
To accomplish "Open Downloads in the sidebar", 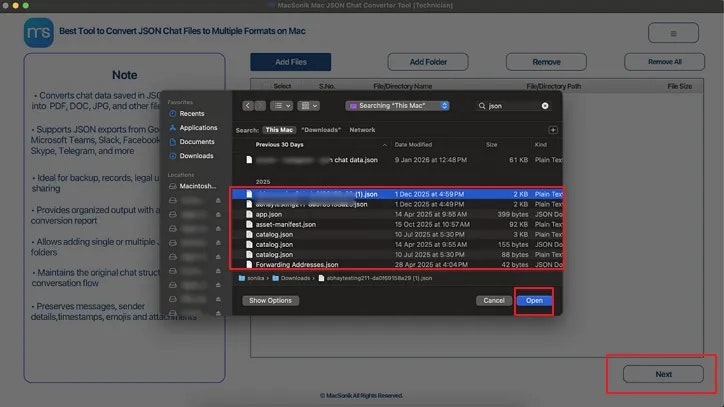I will pyautogui.click(x=196, y=156).
